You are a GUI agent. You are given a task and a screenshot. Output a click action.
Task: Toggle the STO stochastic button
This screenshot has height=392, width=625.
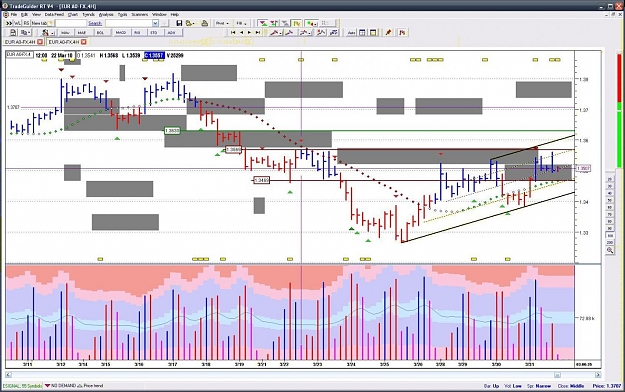154,33
